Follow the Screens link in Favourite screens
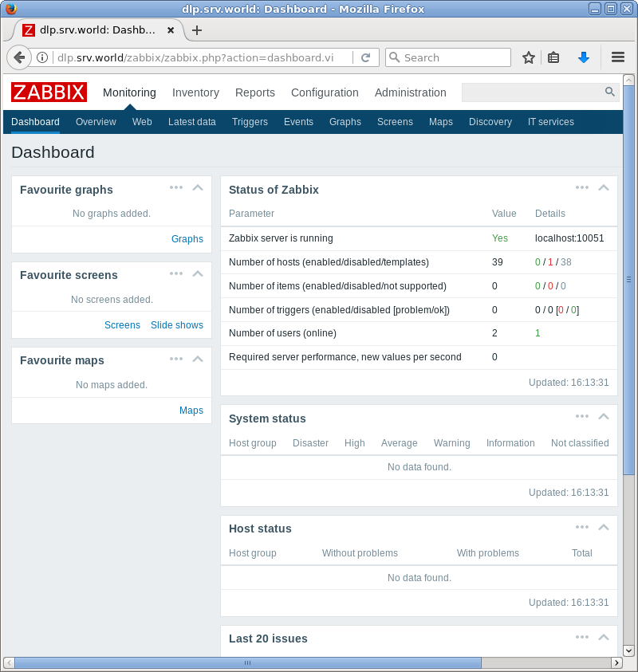This screenshot has height=672, width=638. coord(122,325)
